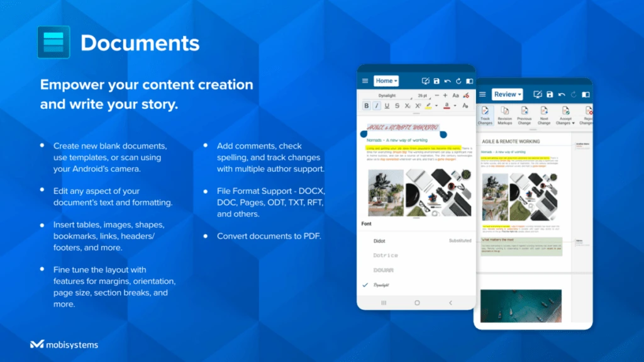Image resolution: width=644 pixels, height=362 pixels.
Task: Open hamburger menu in Review phone screen
Action: pos(482,94)
